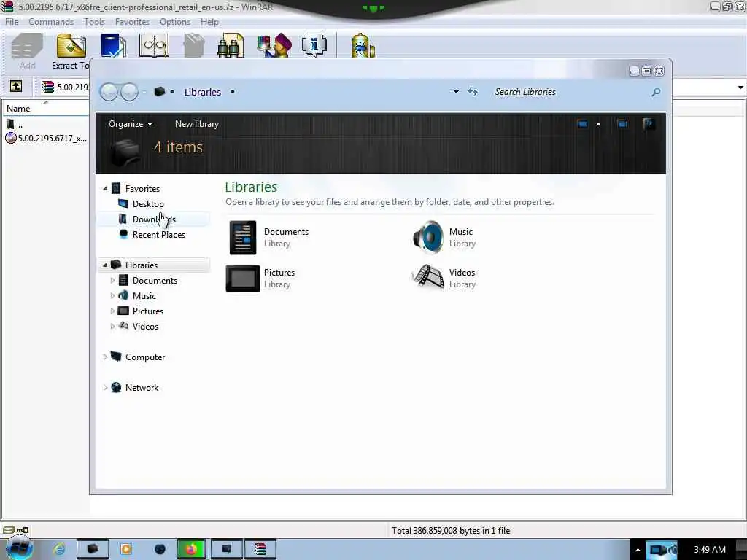Click the search magnifier in Explorer

point(656,92)
